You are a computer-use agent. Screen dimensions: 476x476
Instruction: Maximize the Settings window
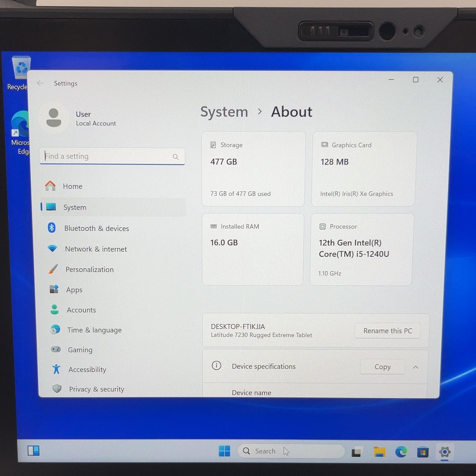pyautogui.click(x=415, y=80)
